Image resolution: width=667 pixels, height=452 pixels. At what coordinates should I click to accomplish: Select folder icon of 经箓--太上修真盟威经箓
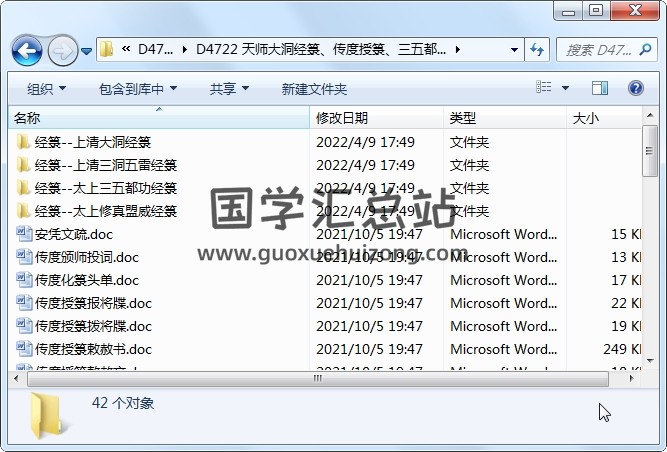[23, 210]
